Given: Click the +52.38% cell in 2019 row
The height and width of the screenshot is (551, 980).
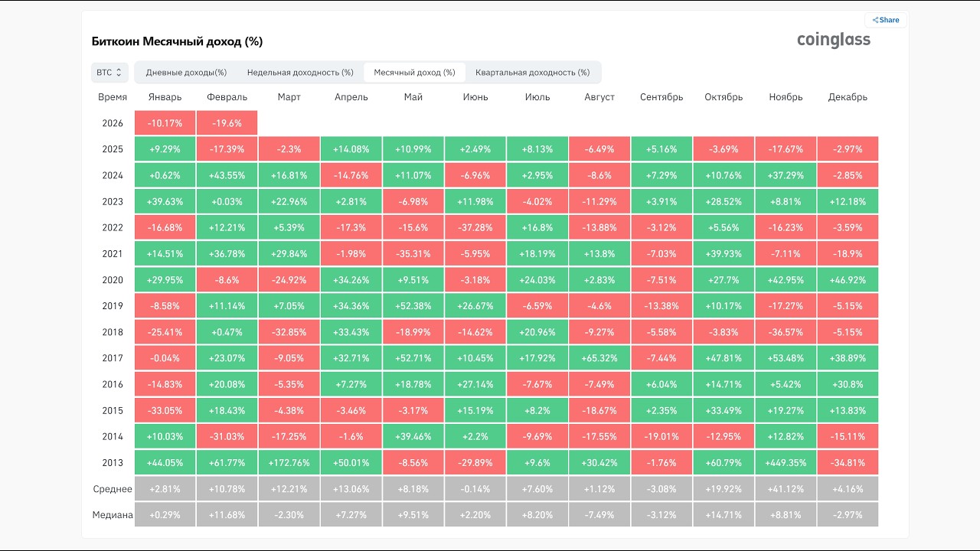Looking at the screenshot, I should tap(413, 306).
